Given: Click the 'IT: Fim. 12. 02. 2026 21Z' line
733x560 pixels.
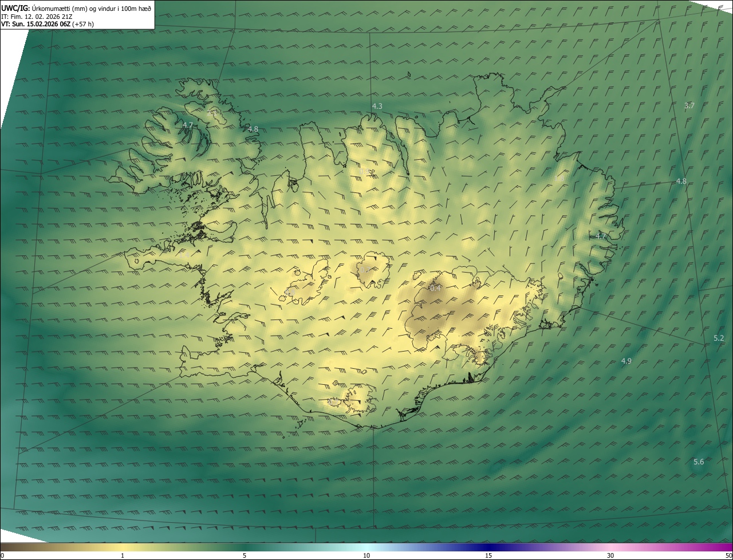Looking at the screenshot, I should point(37,17).
